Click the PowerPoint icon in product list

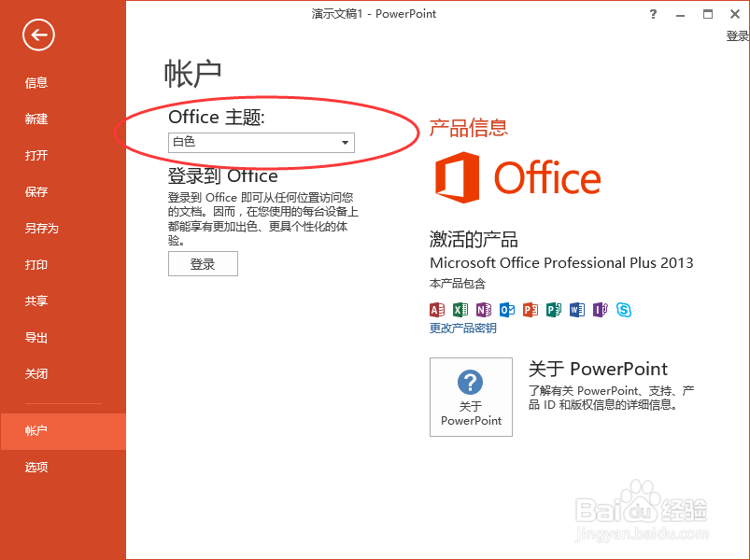click(x=531, y=310)
